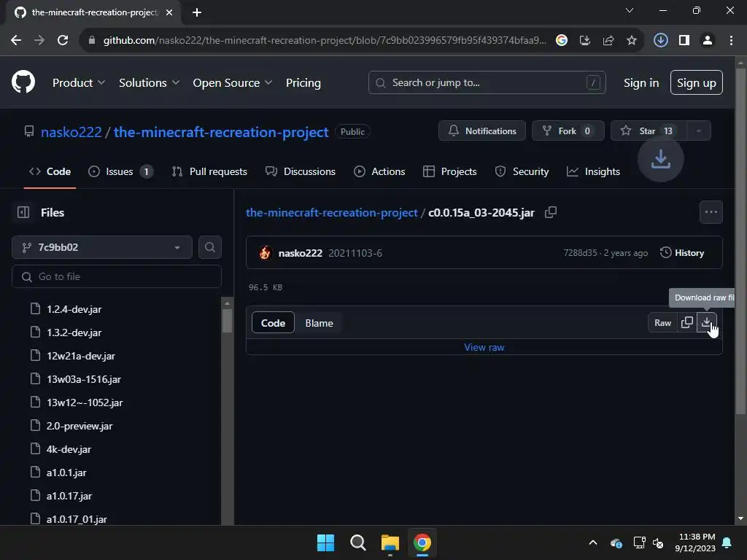Bookmark this page with the star icon
Viewport: 747px width, 560px height.
(x=632, y=40)
